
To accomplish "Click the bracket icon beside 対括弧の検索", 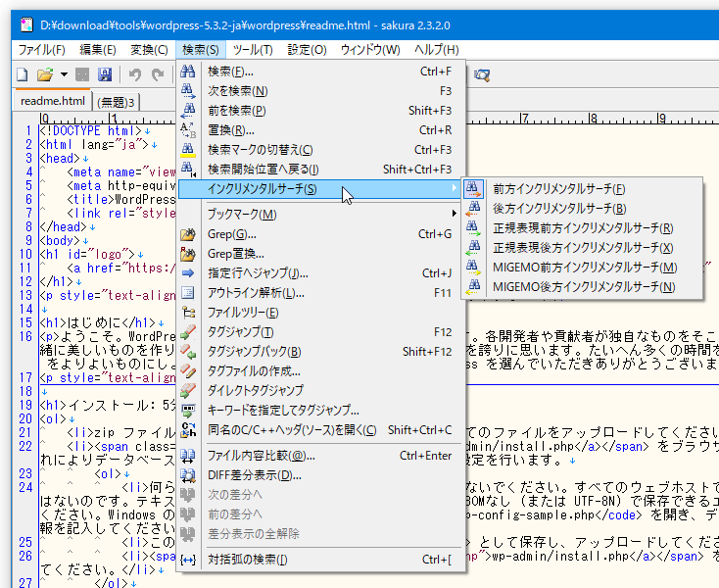I will [187, 560].
